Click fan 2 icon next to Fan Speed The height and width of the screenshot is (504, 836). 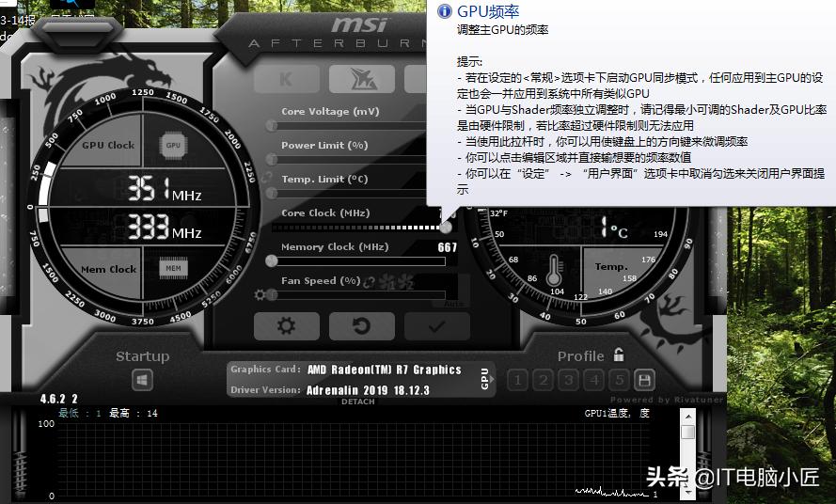pyautogui.click(x=405, y=283)
